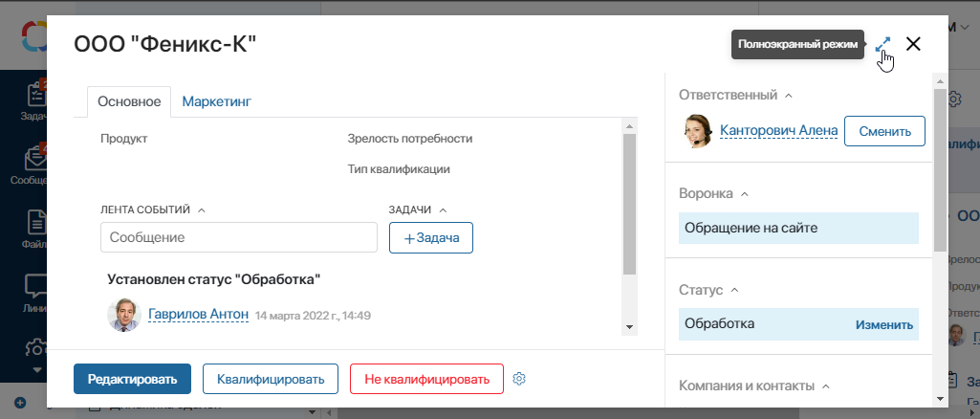Click Изменить link in status
Image resolution: width=980 pixels, height=419 pixels.
[883, 324]
